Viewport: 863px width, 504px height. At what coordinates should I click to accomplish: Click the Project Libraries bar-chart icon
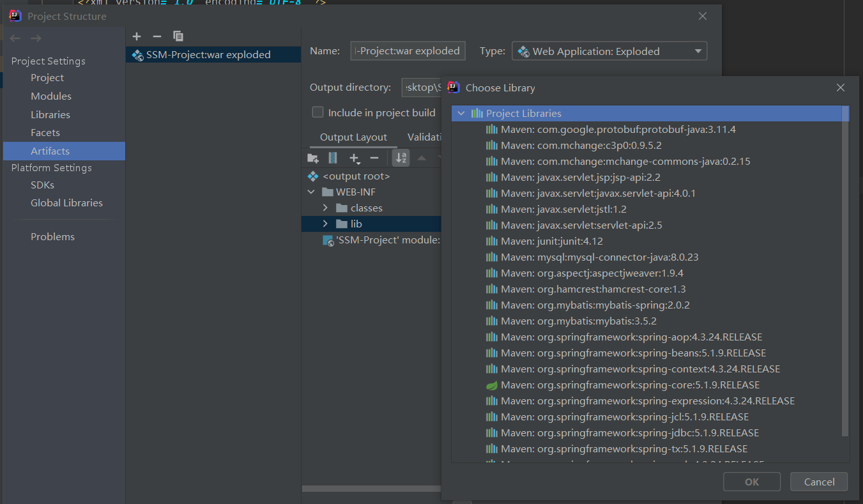(477, 114)
